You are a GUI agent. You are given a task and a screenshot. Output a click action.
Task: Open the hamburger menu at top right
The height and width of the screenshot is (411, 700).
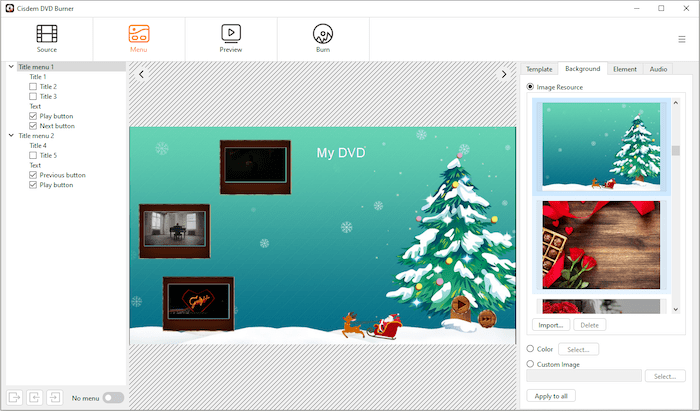click(682, 39)
